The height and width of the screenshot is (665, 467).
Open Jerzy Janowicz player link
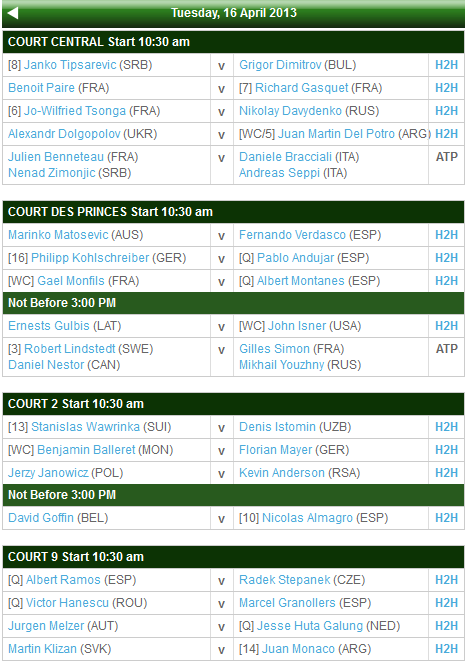48,473
